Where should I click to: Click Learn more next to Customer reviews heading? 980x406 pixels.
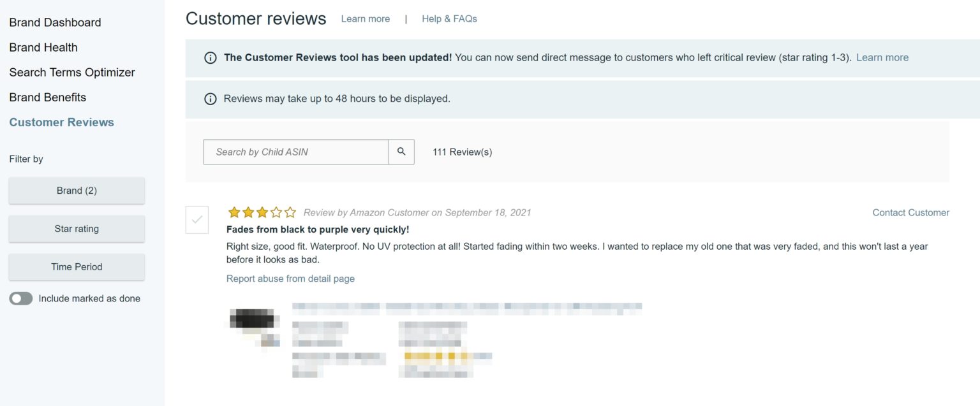click(x=365, y=18)
